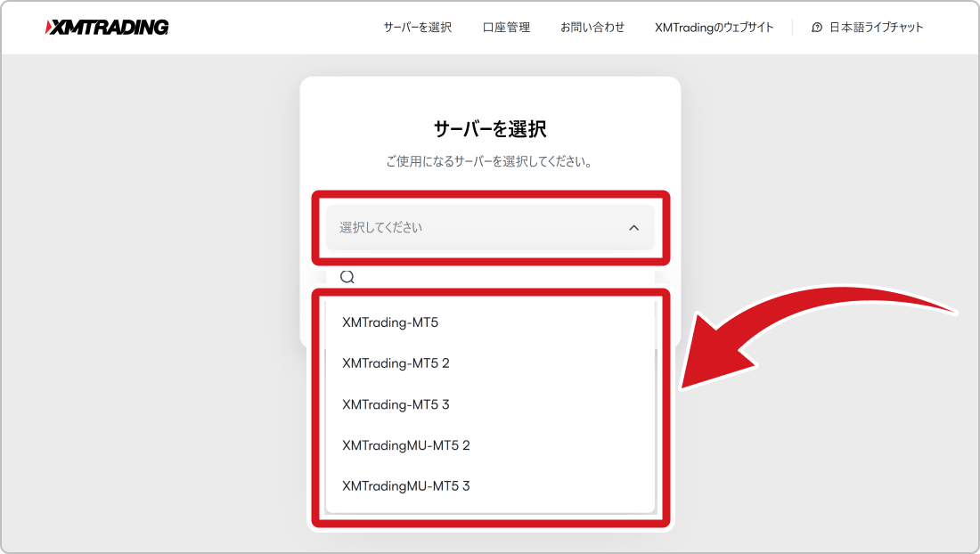Open the お問い合わせ menu item
The image size is (980, 554).
[x=592, y=28]
